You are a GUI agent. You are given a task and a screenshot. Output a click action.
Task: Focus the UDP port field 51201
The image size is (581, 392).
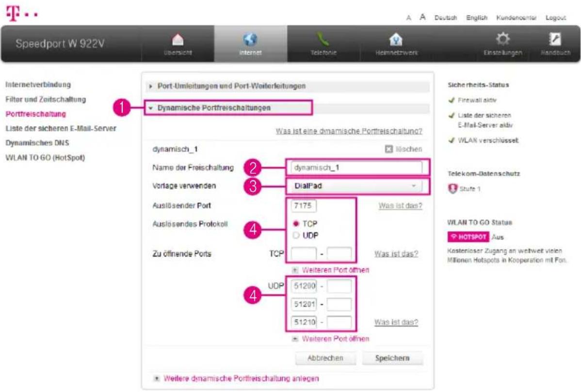[x=304, y=304]
